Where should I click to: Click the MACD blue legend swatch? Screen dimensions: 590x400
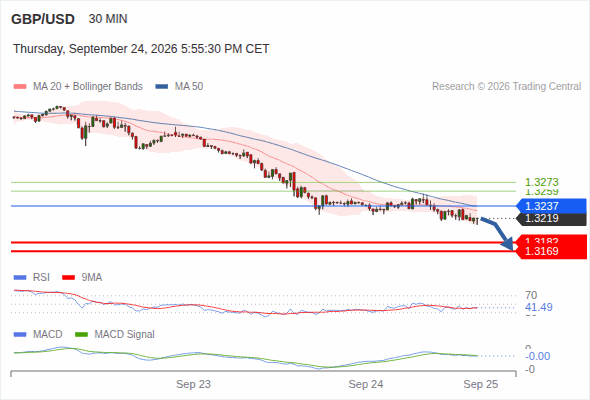pyautogui.click(x=20, y=335)
